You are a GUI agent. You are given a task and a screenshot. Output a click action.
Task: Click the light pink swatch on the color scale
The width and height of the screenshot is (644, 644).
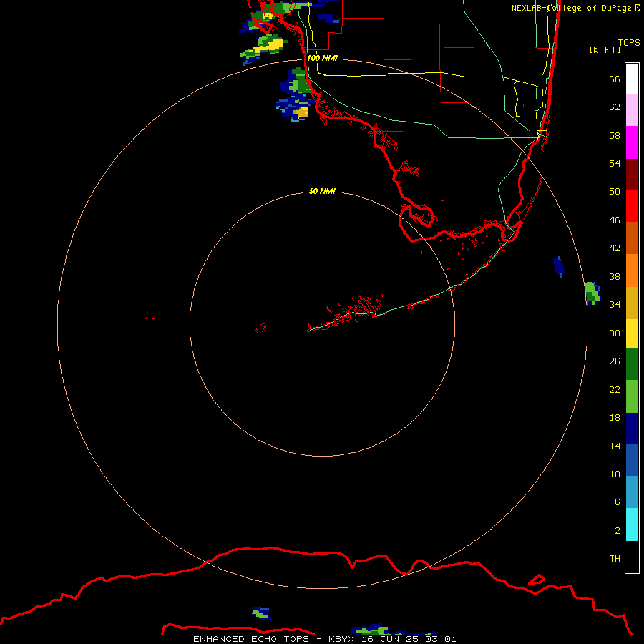(632, 110)
